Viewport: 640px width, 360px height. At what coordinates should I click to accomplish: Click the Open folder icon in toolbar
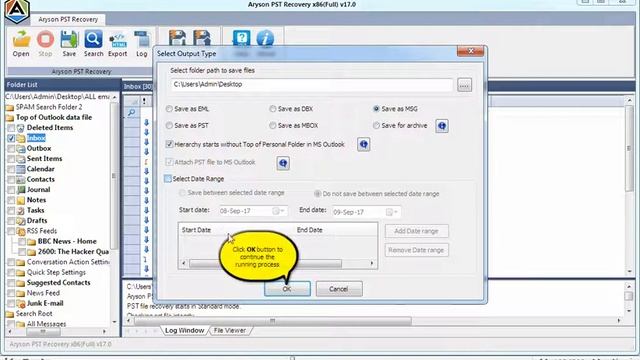coord(21,40)
